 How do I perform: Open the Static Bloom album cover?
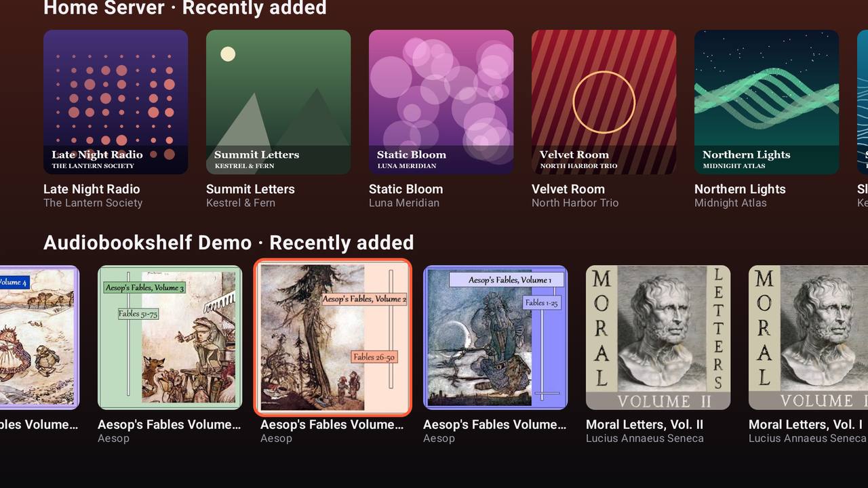pos(441,102)
